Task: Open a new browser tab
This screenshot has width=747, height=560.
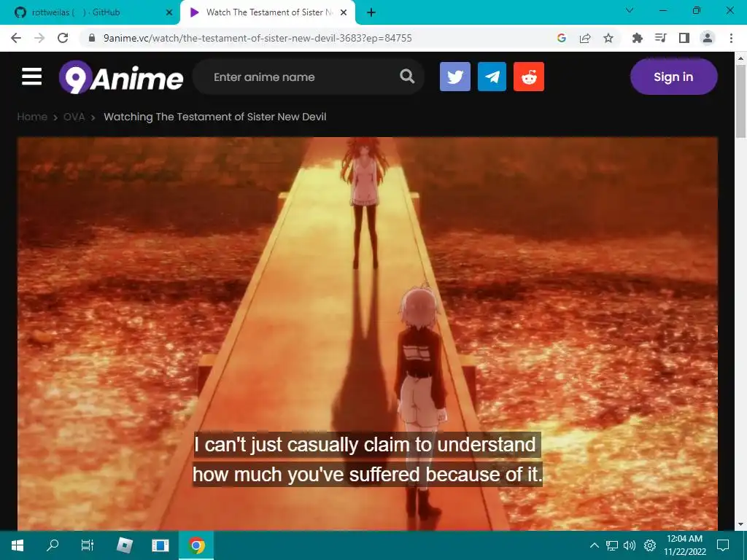Action: coord(371,12)
